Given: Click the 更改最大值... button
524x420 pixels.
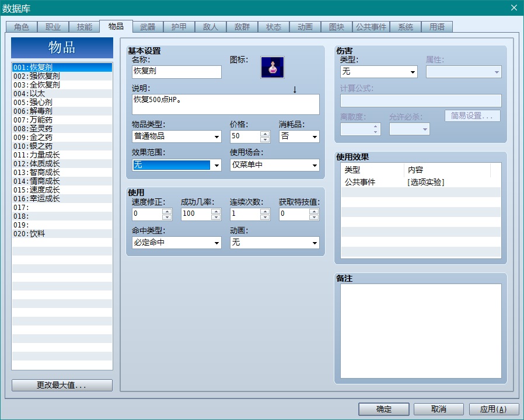Looking at the screenshot, I should [x=62, y=385].
